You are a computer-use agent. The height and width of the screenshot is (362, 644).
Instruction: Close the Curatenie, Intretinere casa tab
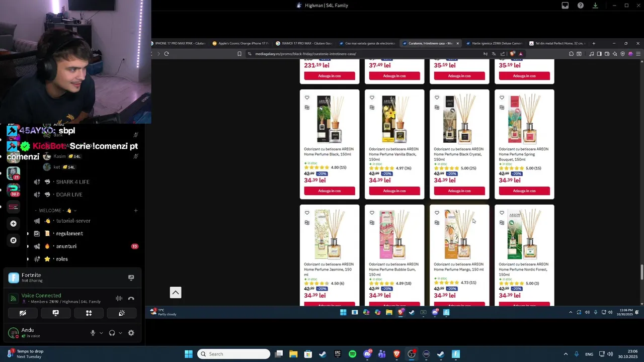pyautogui.click(x=457, y=43)
